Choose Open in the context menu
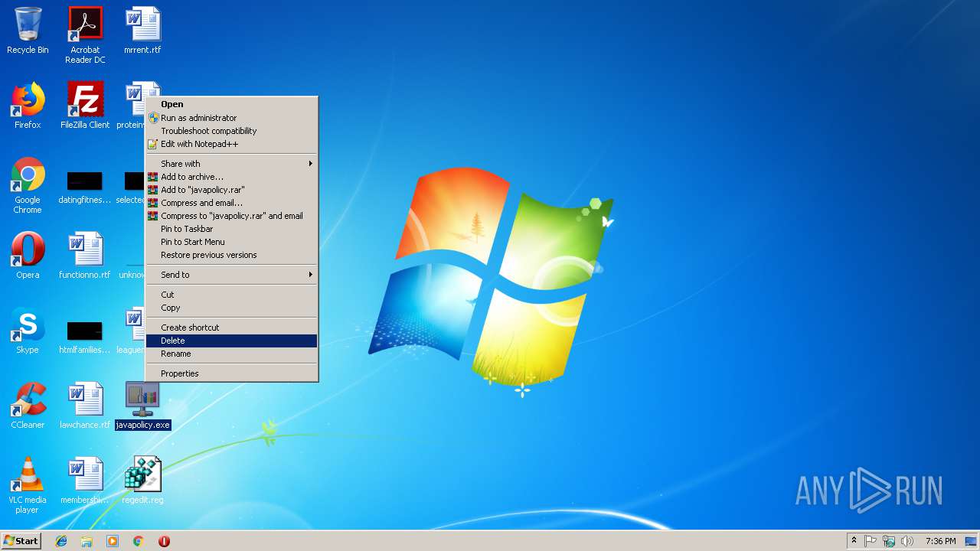Viewport: 980px width, 551px height. click(x=231, y=104)
